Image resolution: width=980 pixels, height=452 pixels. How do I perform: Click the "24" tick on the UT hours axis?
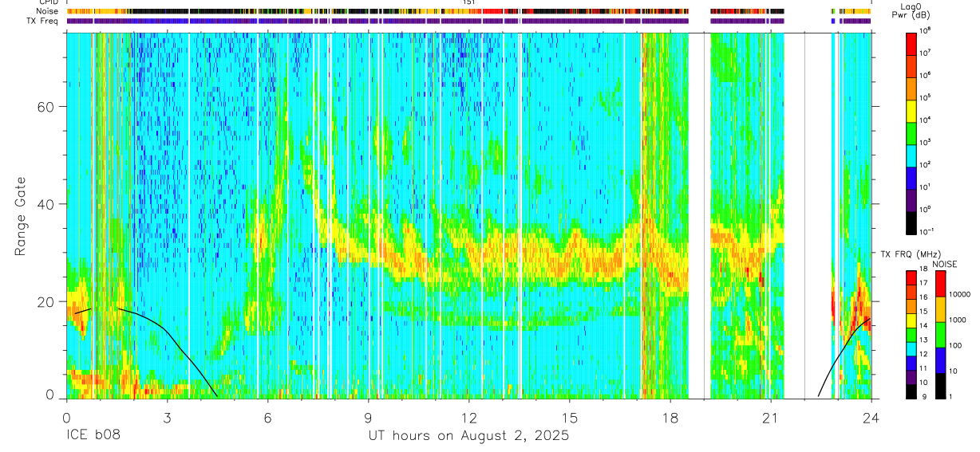(871, 417)
